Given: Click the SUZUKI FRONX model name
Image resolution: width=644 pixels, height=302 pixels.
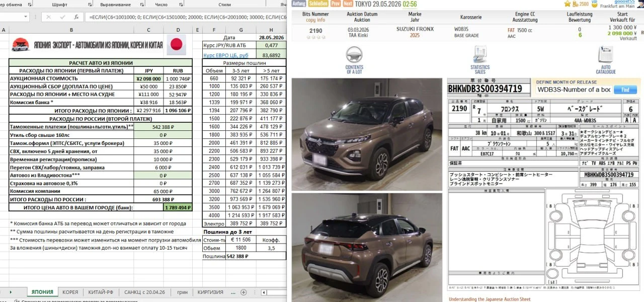Looking at the screenshot, I should pos(415,30).
